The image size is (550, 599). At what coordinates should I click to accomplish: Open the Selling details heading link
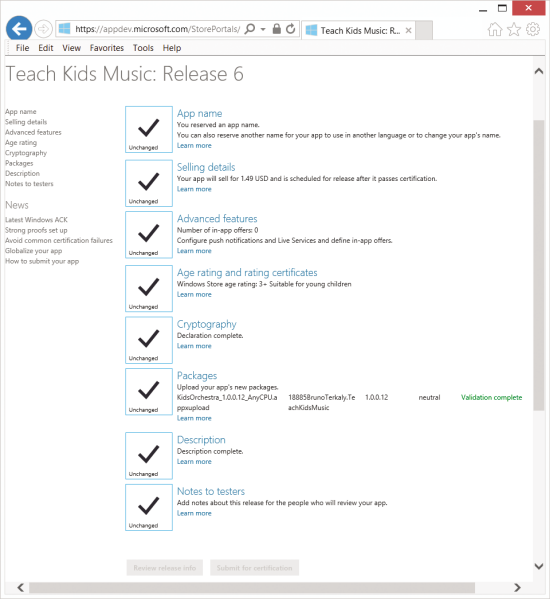(x=206, y=167)
